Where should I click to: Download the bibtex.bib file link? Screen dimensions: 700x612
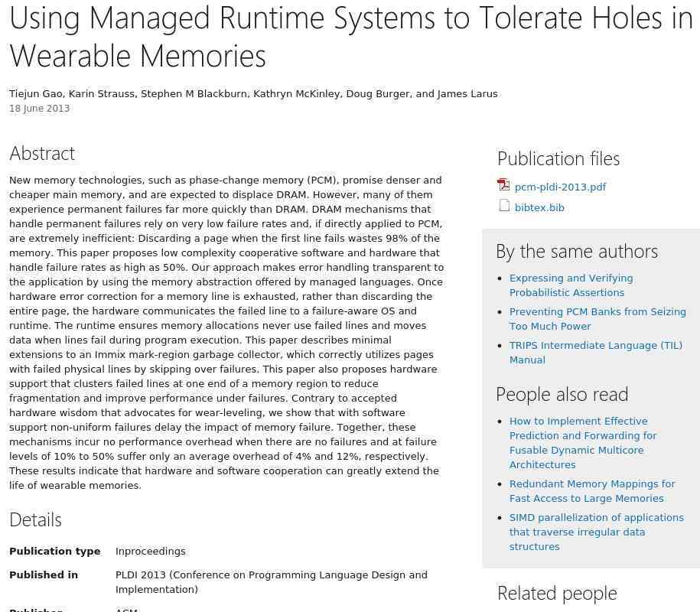click(x=539, y=207)
